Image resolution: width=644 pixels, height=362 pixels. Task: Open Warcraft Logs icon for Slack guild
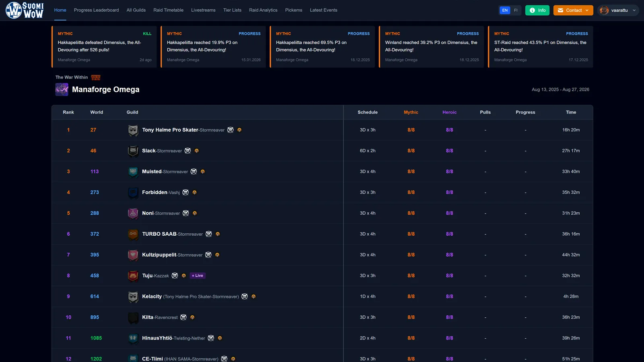188,151
